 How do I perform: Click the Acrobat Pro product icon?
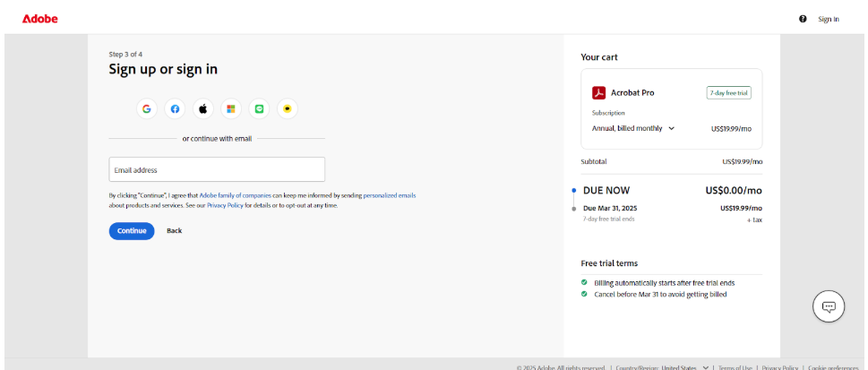[599, 93]
